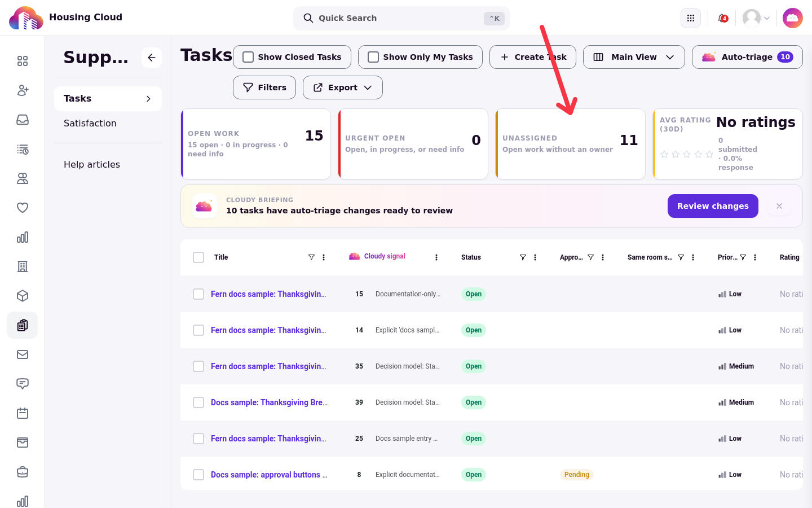Check the select-all header checkbox
The height and width of the screenshot is (508, 812).
[198, 257]
